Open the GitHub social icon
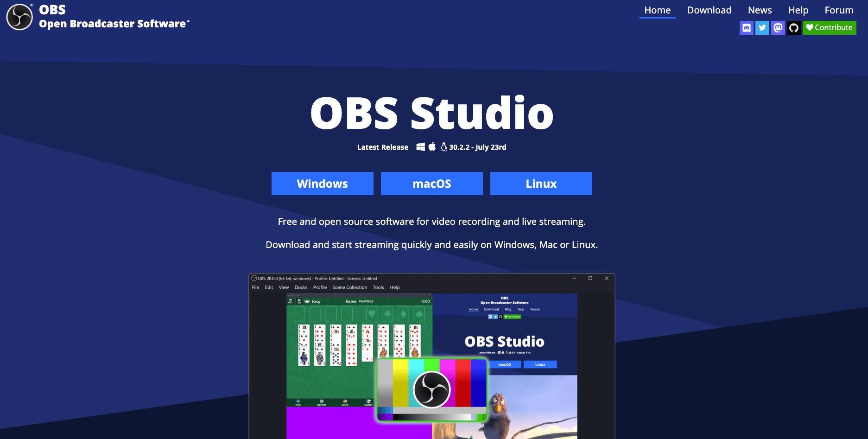This screenshot has width=868, height=439. click(x=794, y=28)
